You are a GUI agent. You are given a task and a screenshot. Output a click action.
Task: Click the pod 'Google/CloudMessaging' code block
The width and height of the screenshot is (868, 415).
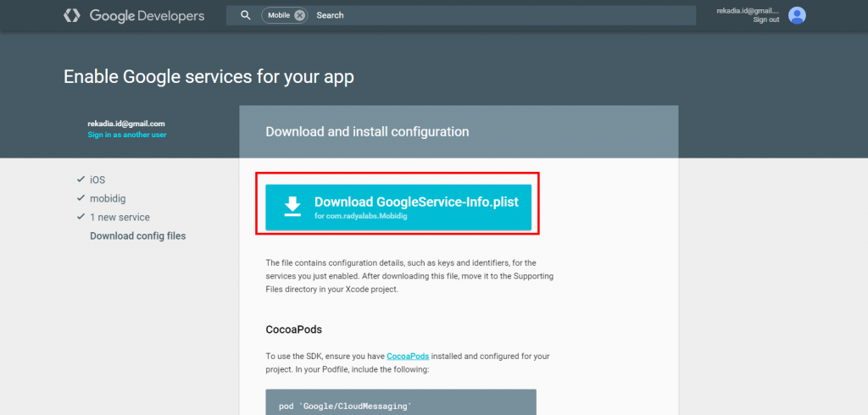coord(401,402)
